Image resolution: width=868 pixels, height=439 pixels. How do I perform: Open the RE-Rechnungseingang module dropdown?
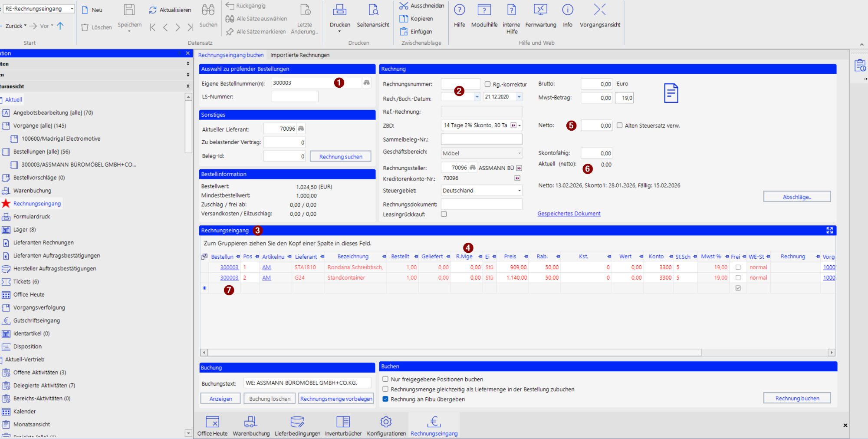[x=72, y=9]
